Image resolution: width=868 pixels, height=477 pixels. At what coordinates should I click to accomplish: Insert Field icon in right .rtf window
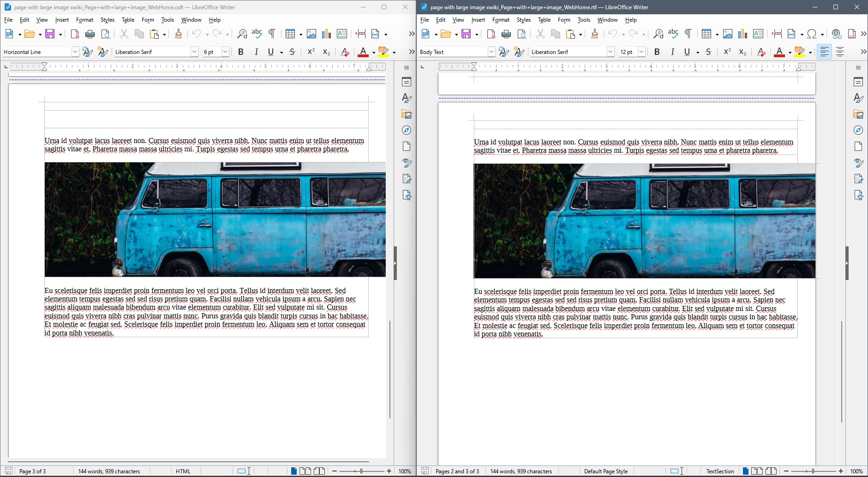[792, 34]
